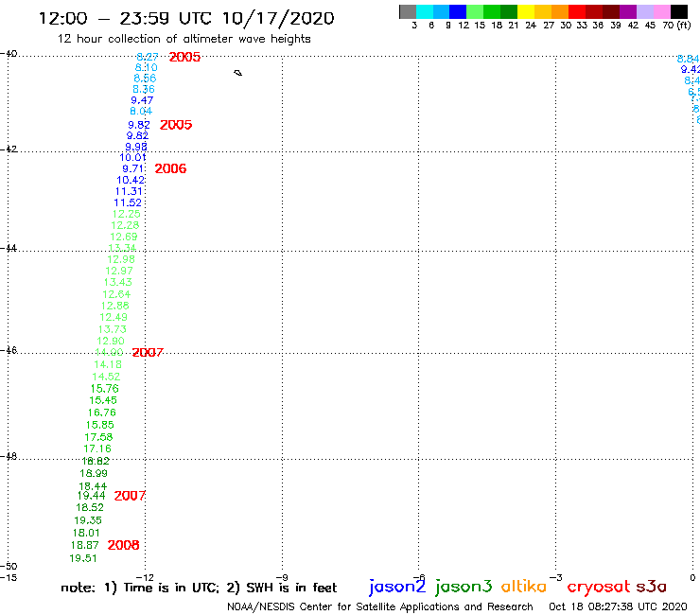This screenshot has width=700, height=615.
Task: Click the 16.76 measurement
Action: tap(101, 413)
